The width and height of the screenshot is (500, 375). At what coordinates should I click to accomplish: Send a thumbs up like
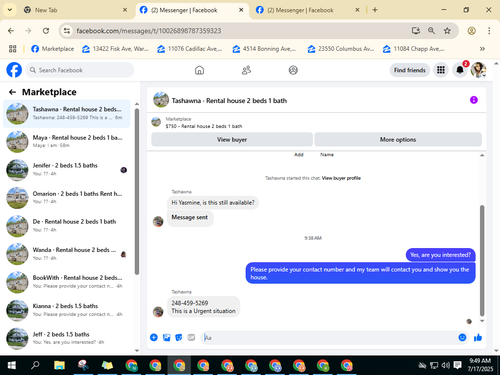[x=478, y=337]
